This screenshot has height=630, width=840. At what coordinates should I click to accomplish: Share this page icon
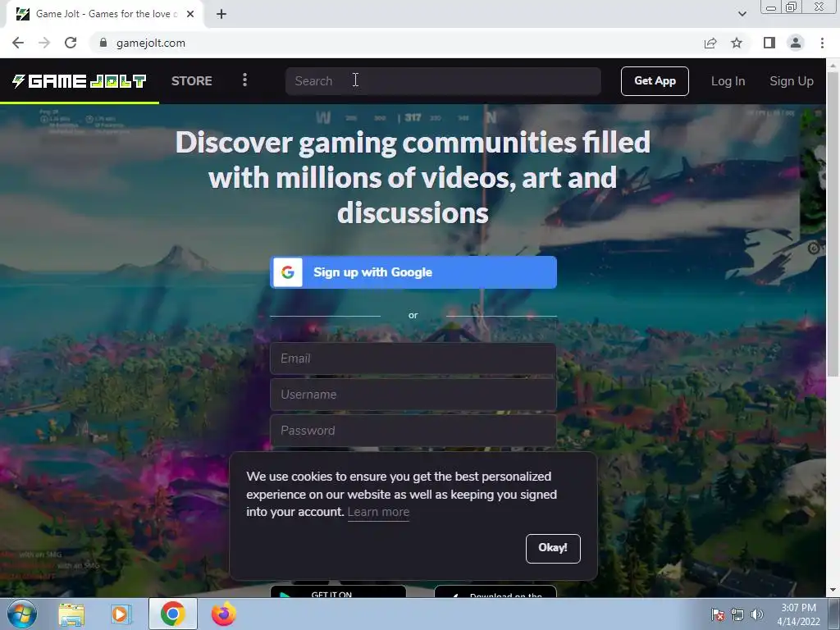pos(710,43)
